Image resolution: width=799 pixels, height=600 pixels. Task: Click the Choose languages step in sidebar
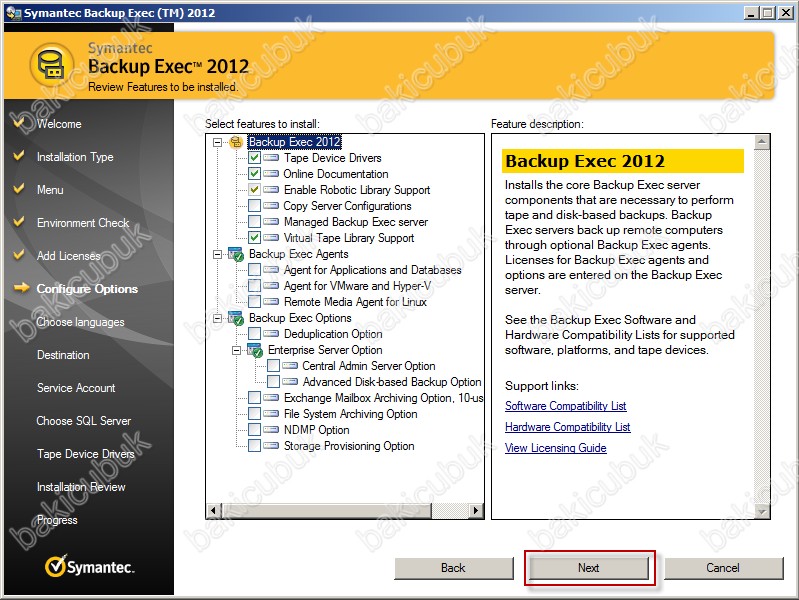click(x=81, y=322)
